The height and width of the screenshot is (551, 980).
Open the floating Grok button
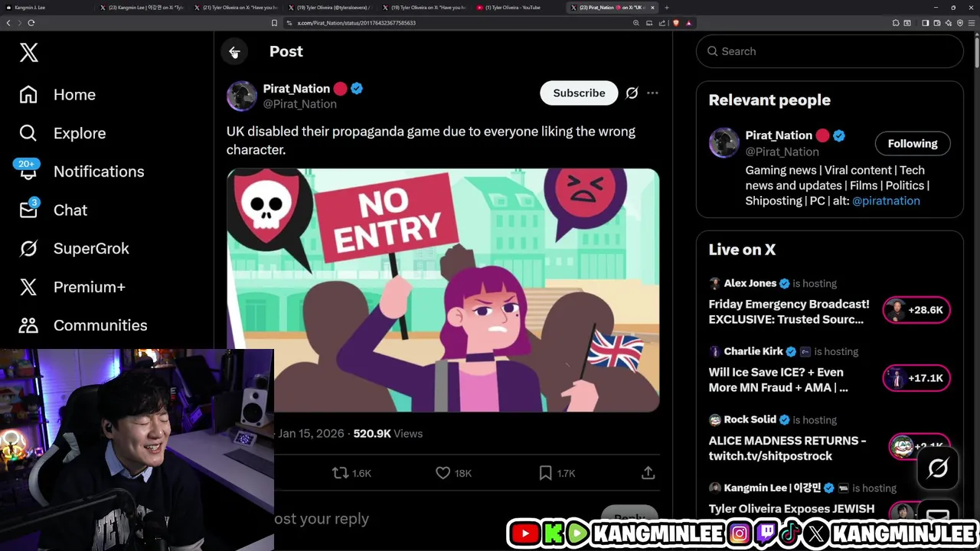pos(938,468)
